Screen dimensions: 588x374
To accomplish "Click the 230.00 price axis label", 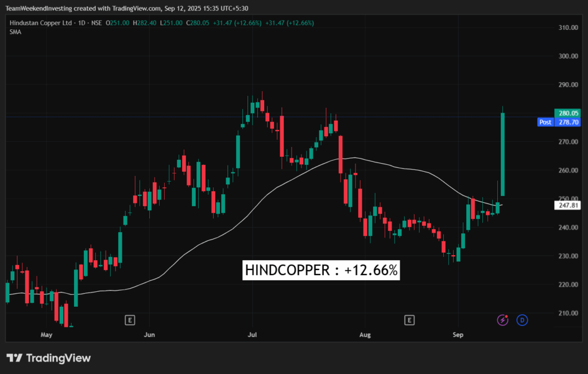I will [568, 256].
